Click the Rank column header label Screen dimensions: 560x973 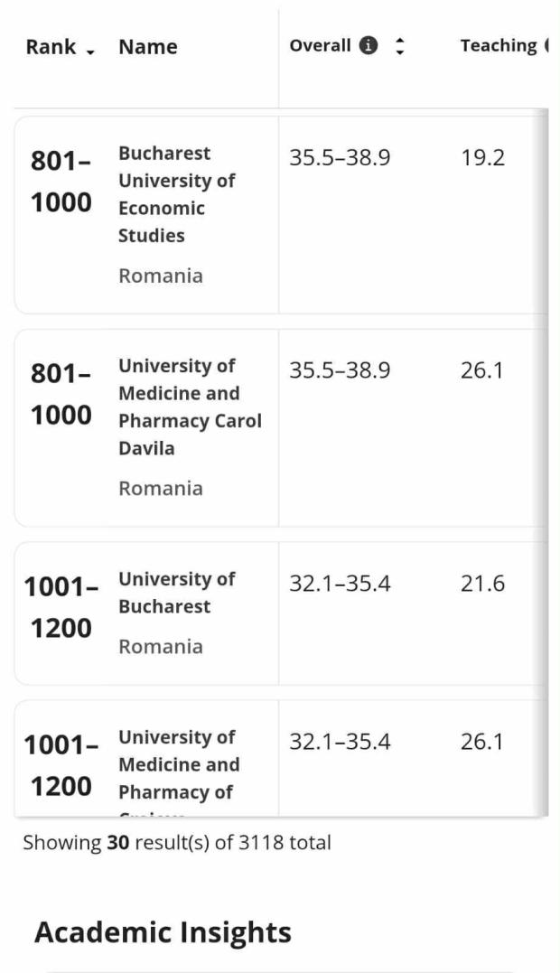coord(51,47)
